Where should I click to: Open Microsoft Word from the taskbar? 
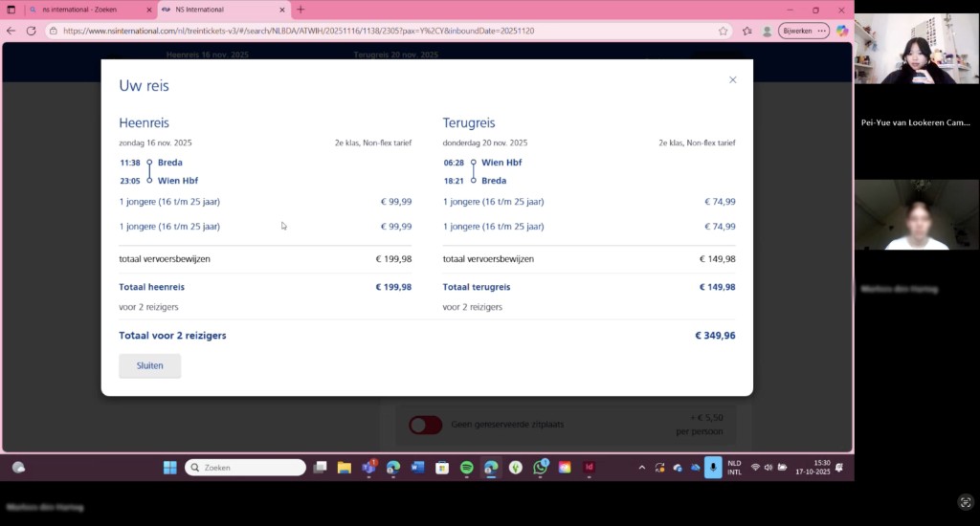(417, 468)
